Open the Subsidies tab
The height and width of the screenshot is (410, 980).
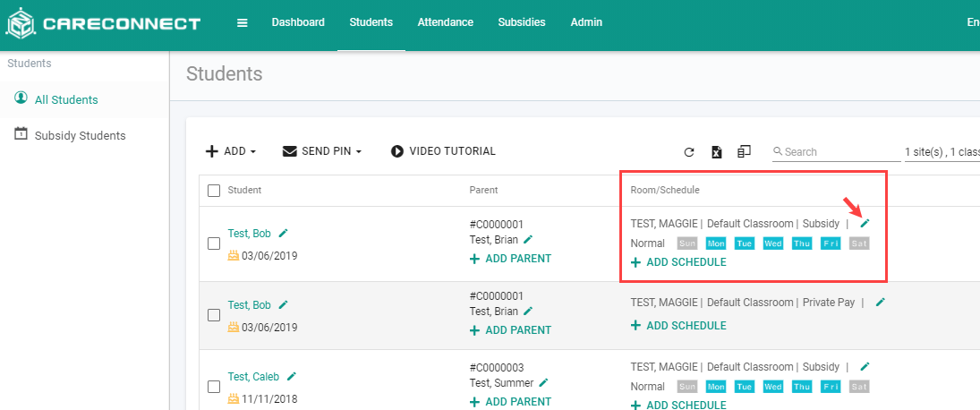coord(522,22)
